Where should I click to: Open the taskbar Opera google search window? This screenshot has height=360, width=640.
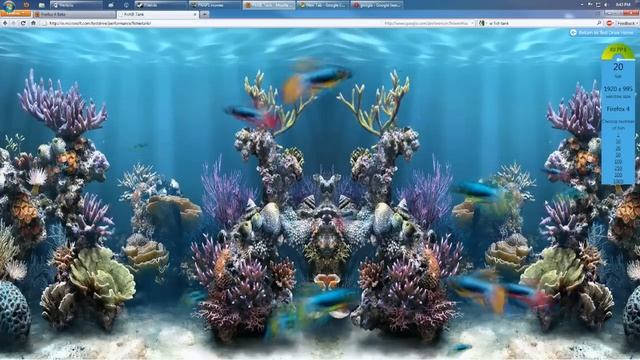[377, 5]
